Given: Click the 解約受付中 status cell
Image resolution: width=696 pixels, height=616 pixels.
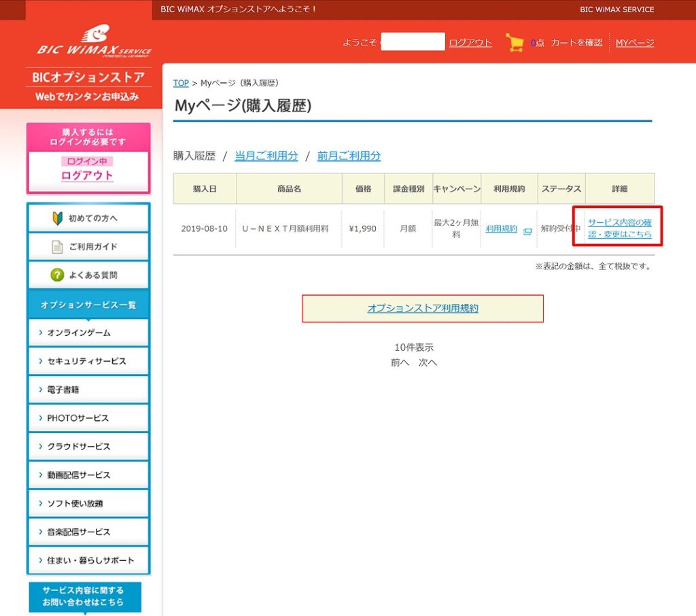Looking at the screenshot, I should click(561, 228).
